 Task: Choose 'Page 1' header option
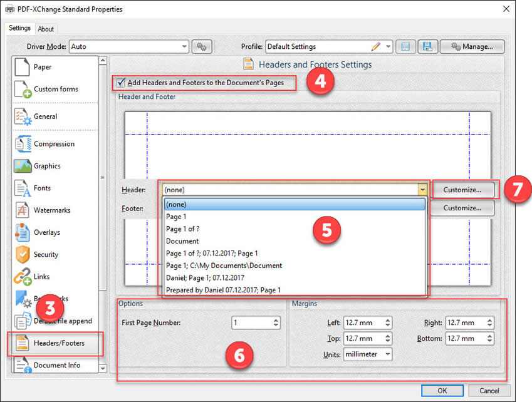click(295, 217)
